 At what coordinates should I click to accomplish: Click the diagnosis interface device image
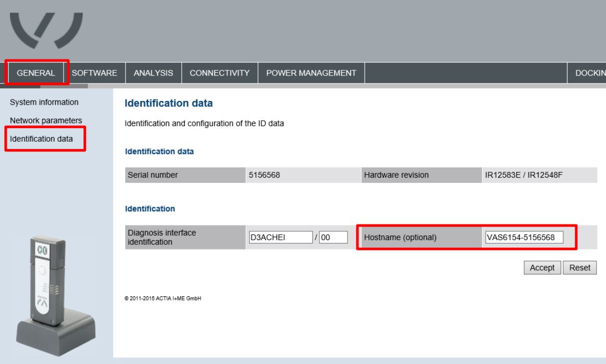(56, 296)
